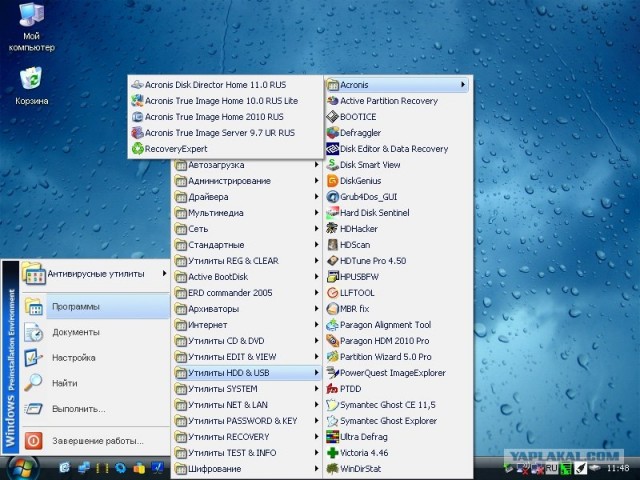Launch Acronis True Image Server 9.7 UR RUS
The height and width of the screenshot is (480, 640).
(225, 133)
